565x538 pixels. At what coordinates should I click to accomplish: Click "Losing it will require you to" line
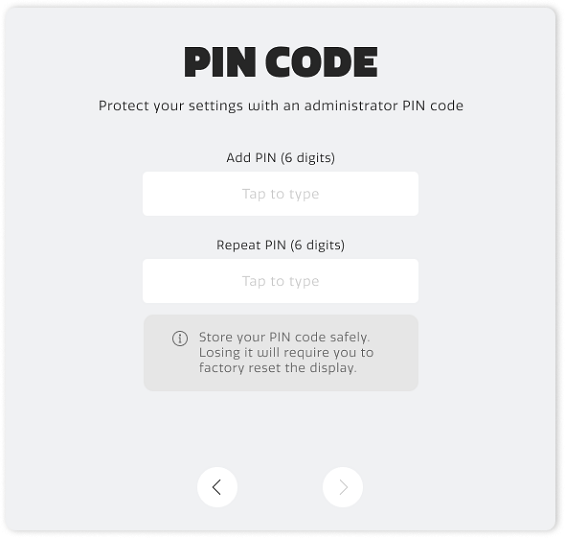pos(286,352)
